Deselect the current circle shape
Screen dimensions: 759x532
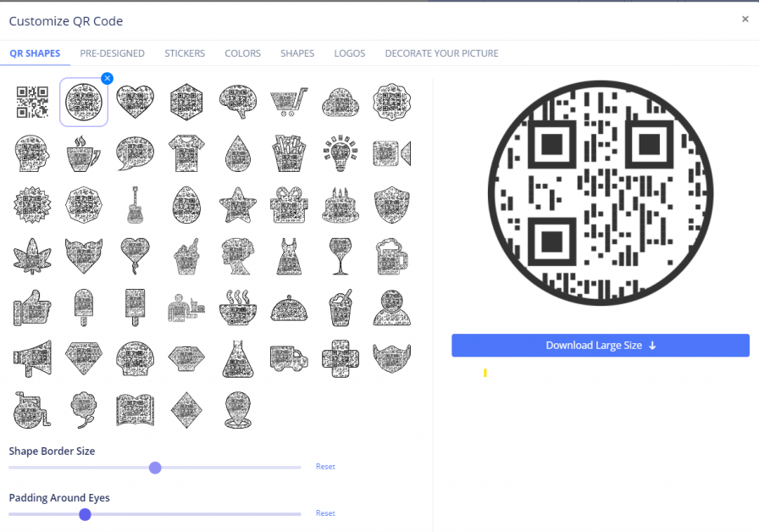pyautogui.click(x=107, y=77)
